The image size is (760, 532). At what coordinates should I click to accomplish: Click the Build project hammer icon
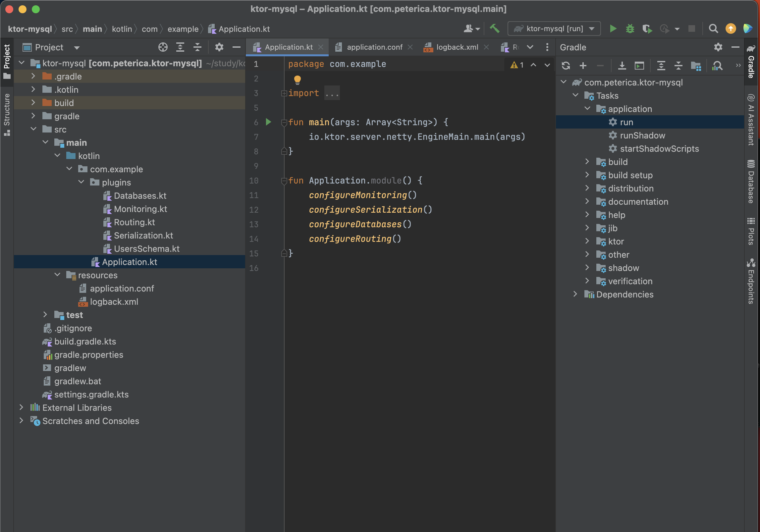pos(494,29)
